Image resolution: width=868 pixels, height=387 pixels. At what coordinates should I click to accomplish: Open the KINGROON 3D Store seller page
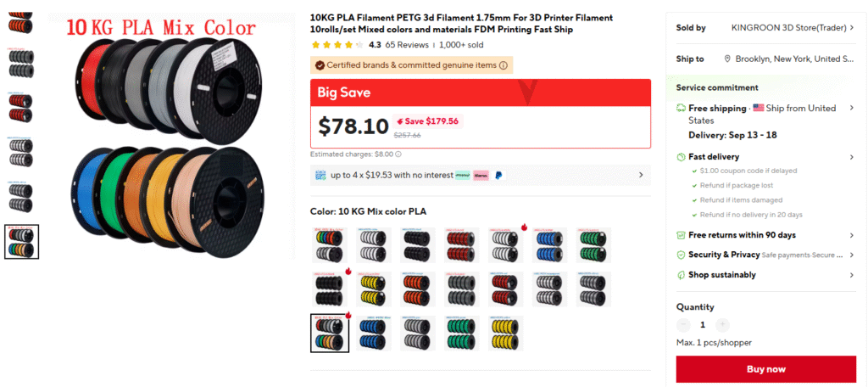pyautogui.click(x=793, y=27)
